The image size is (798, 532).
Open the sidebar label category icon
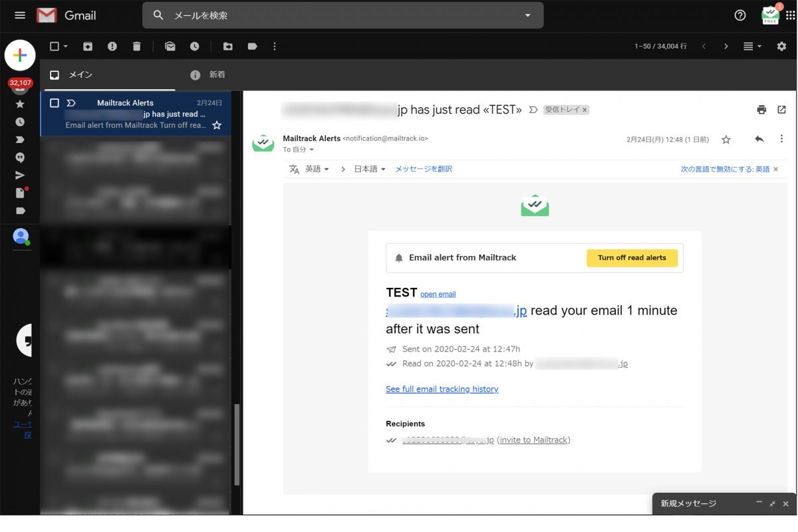pos(20,211)
